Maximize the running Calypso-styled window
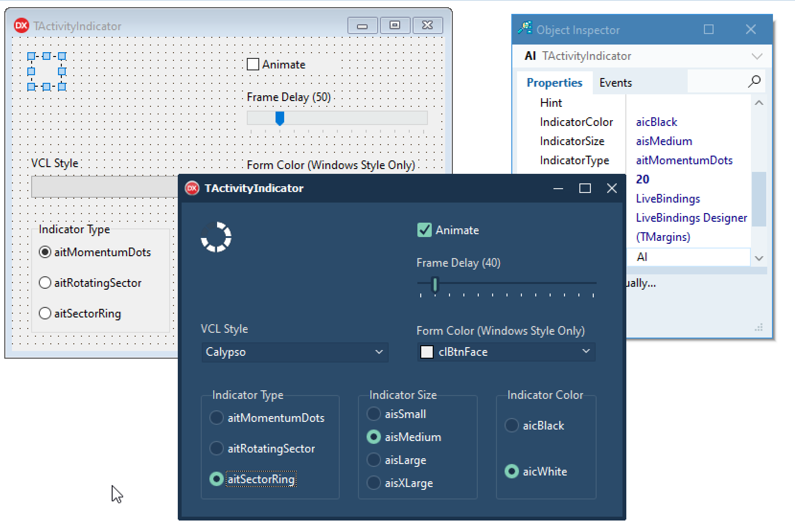This screenshot has width=795, height=532. click(x=585, y=188)
